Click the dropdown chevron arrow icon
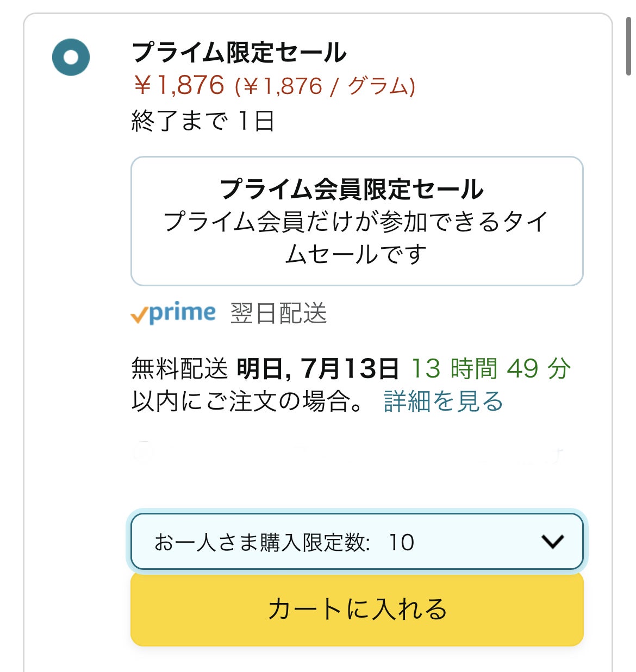Screen dimensions: 636x672 [552, 542]
